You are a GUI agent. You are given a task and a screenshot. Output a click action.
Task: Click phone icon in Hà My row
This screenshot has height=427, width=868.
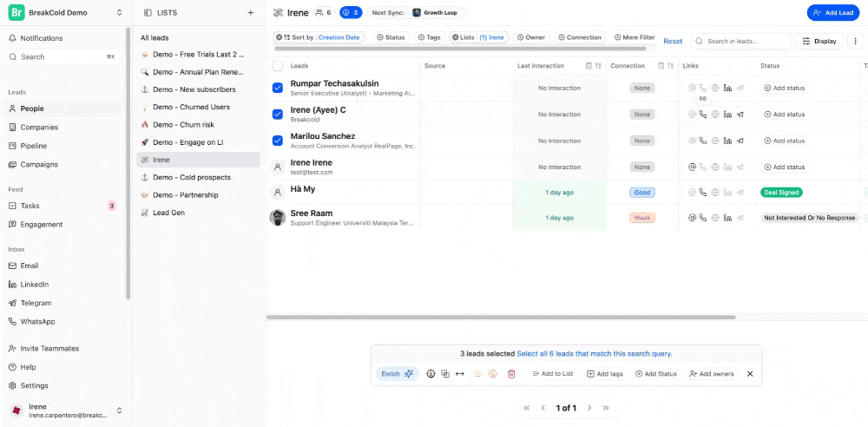click(703, 193)
